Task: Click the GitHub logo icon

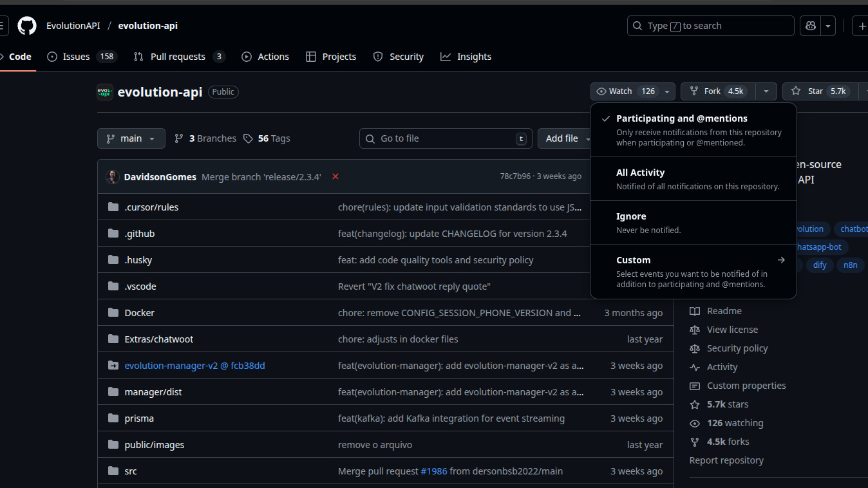Action: (x=27, y=26)
